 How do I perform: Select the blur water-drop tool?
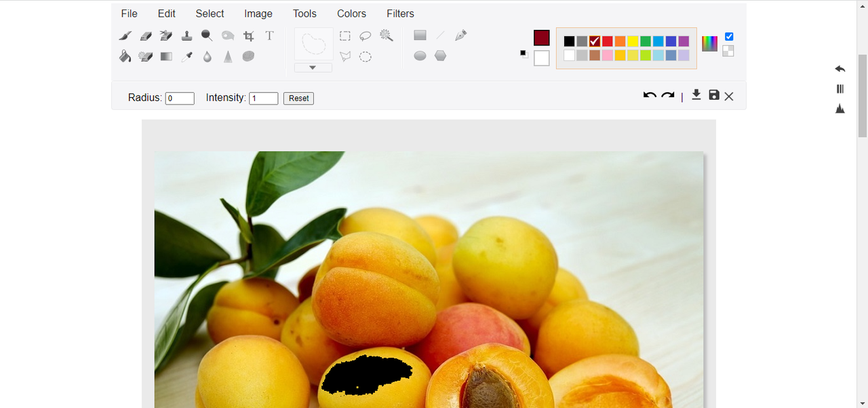coord(207,56)
